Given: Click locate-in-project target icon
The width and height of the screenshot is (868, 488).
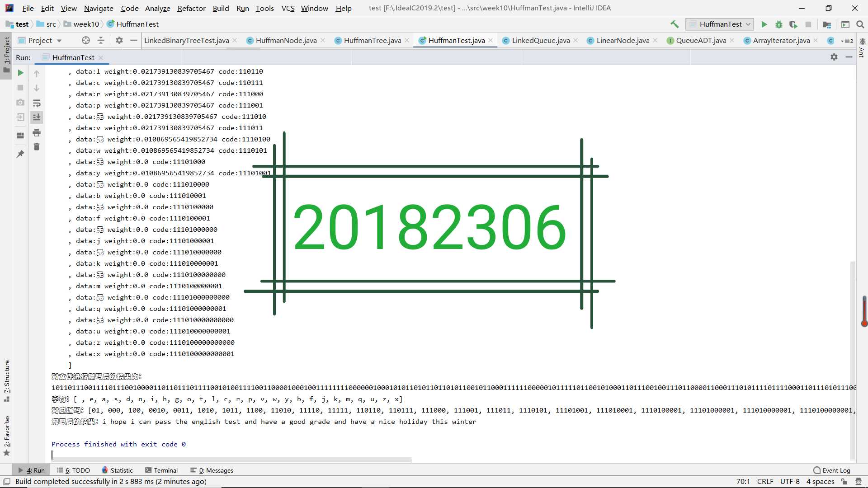Looking at the screenshot, I should point(86,40).
